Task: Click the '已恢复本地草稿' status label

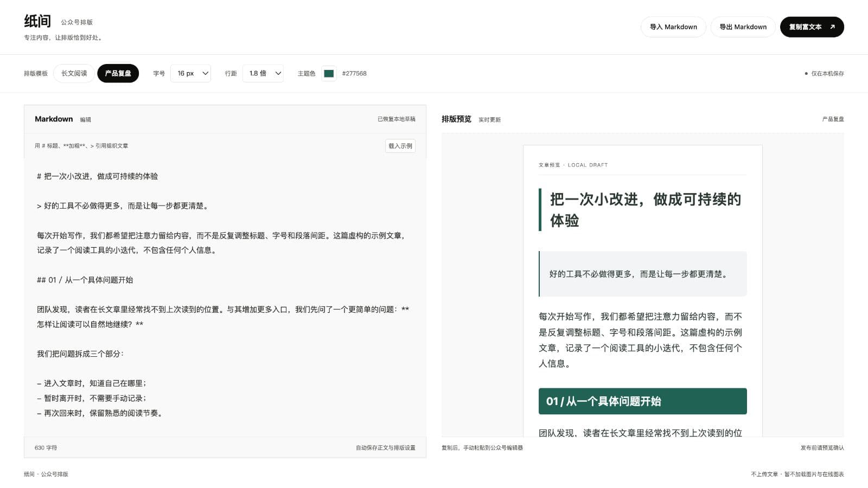Action: pos(397,119)
